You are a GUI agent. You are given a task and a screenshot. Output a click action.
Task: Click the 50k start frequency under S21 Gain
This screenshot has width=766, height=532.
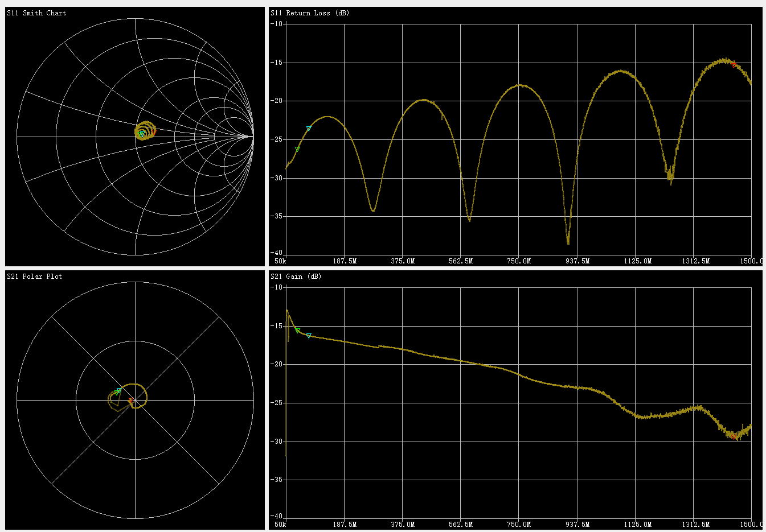pyautogui.click(x=280, y=525)
